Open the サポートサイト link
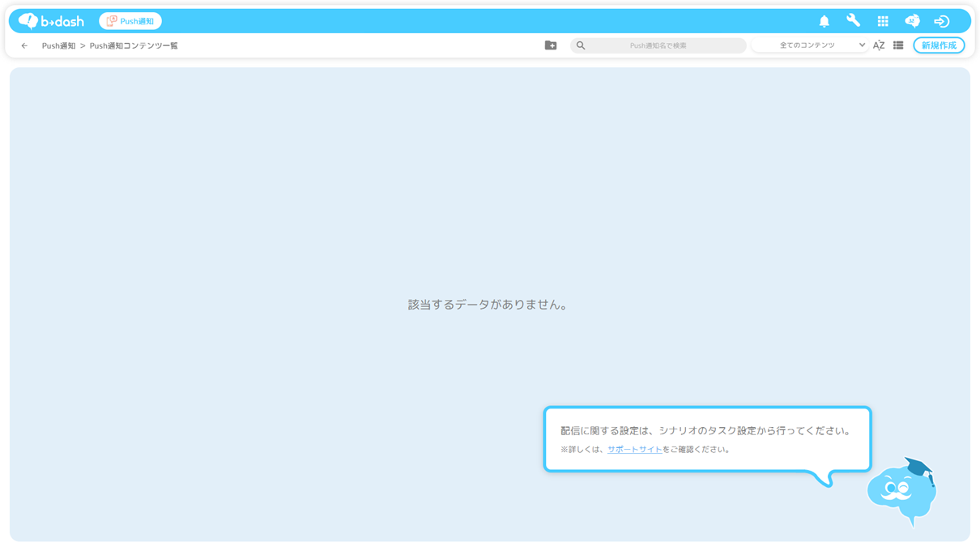 point(634,450)
